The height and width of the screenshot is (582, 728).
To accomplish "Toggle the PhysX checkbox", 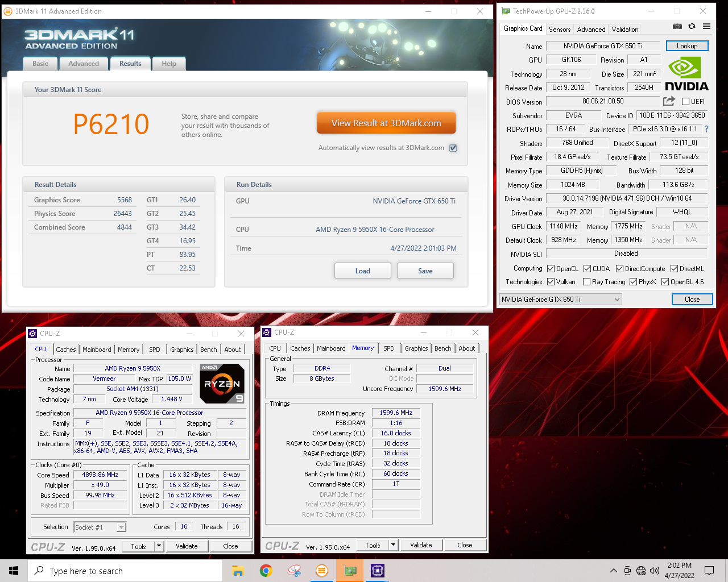I will [633, 282].
